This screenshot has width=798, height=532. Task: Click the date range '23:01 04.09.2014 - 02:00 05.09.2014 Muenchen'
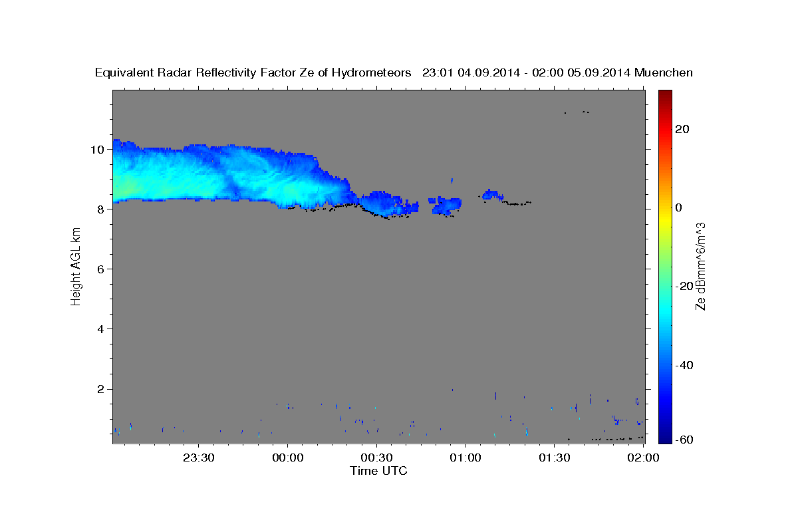click(557, 72)
